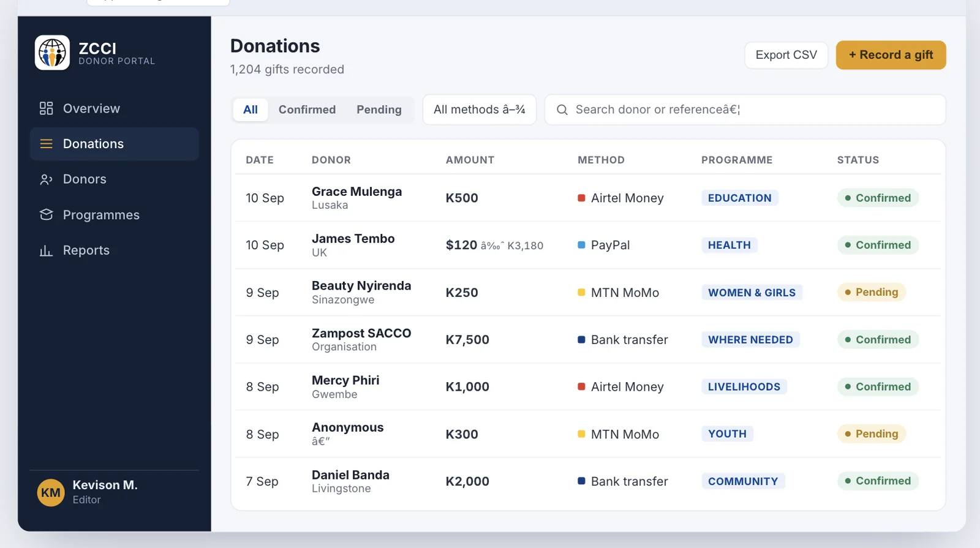Select donor Zampost SACCO
Image resolution: width=980 pixels, height=548 pixels.
[x=361, y=333]
